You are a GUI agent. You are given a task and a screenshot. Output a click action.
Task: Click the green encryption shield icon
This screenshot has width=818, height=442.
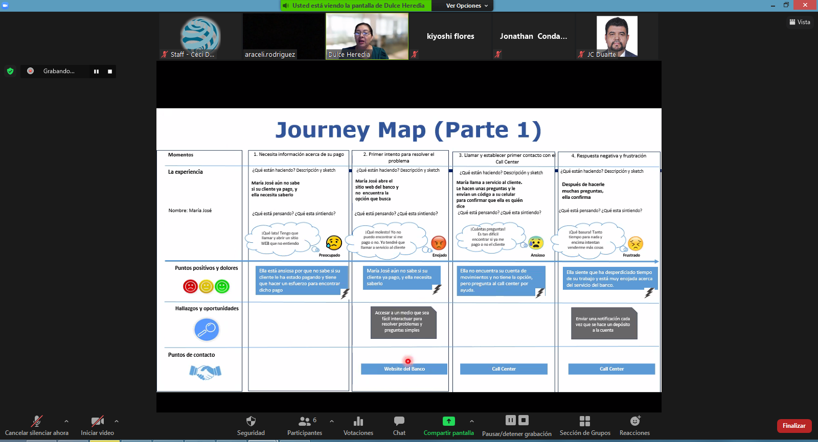coord(10,72)
